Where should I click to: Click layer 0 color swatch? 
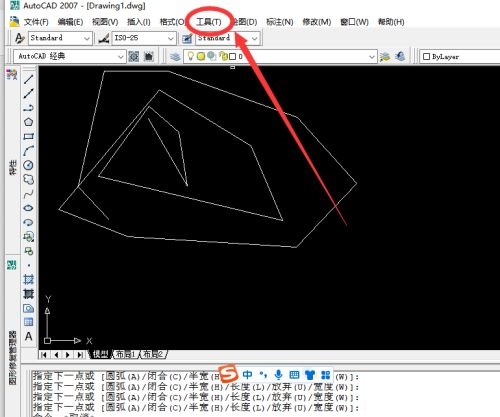pyautogui.click(x=233, y=57)
